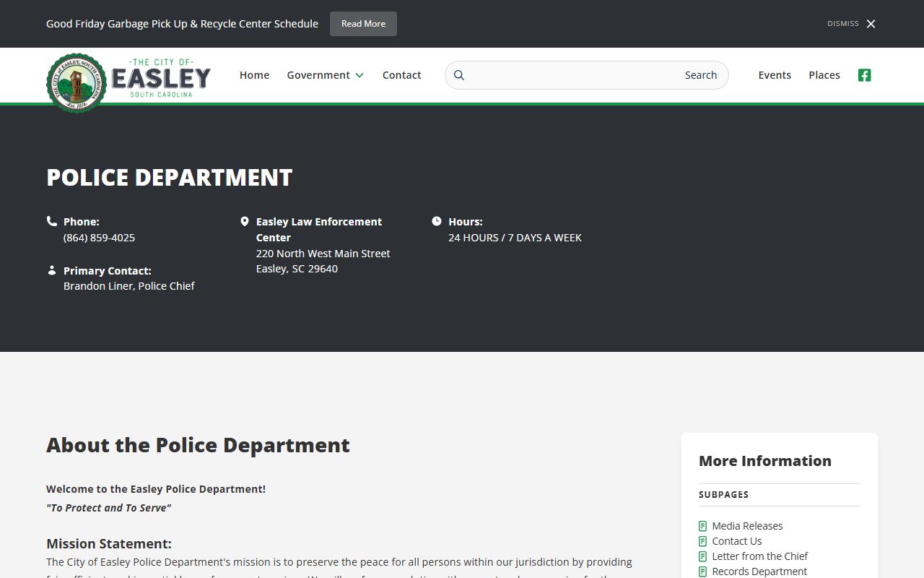Screen dimensions: 924x578
Task: Click the "To Protect and To Serve" motto
Action: [109, 508]
